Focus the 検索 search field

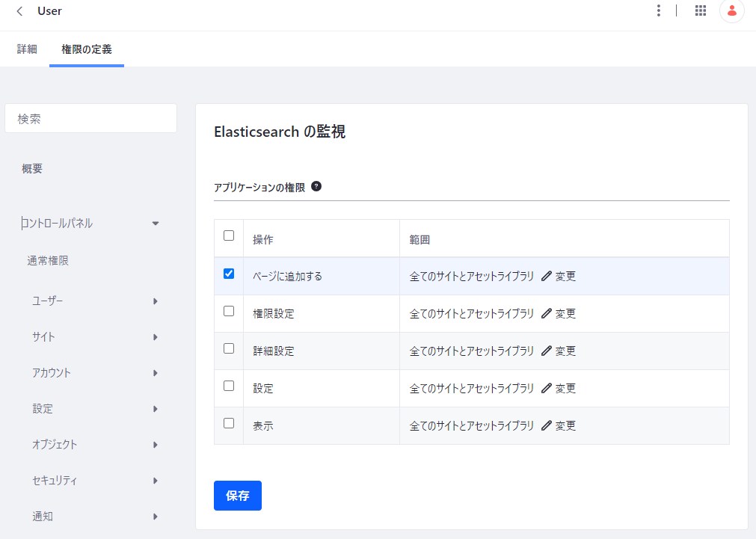[x=90, y=119]
